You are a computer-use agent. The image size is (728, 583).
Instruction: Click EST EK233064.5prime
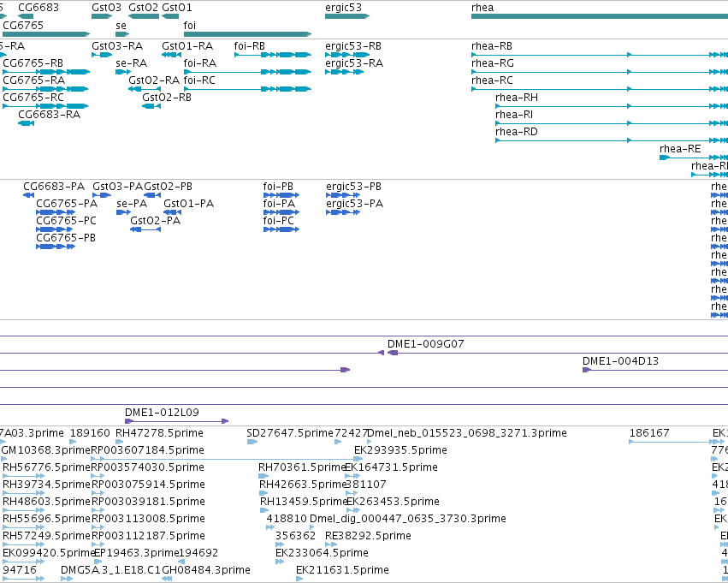pyautogui.click(x=322, y=553)
